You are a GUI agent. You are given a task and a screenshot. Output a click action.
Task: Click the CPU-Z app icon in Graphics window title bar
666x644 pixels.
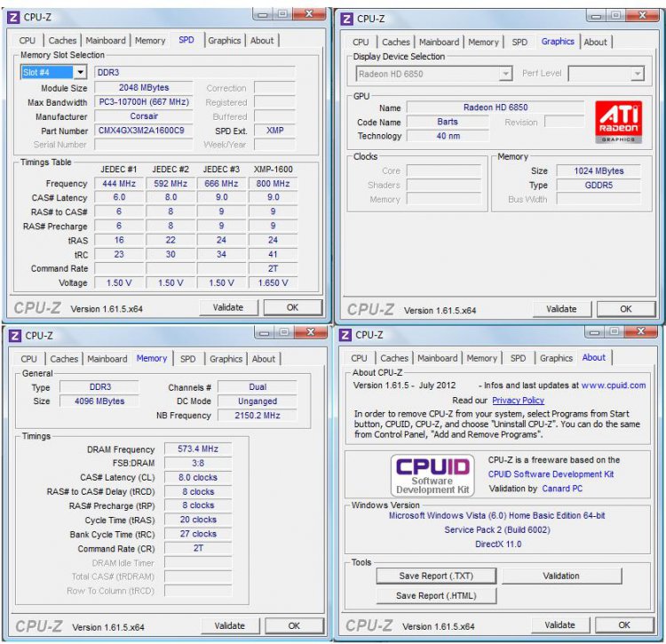[346, 20]
